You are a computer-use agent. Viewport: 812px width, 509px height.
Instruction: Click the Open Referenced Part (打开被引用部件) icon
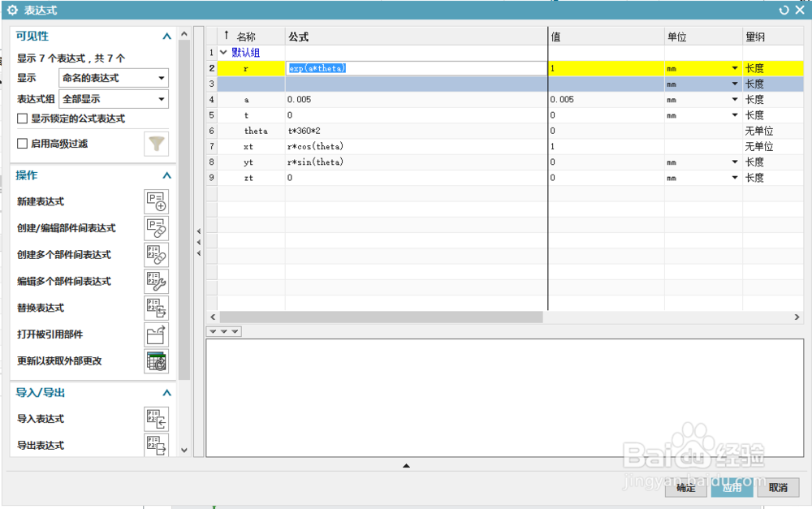[x=156, y=334]
